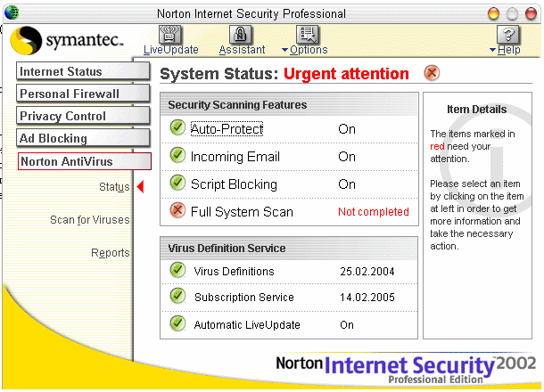Open Scan for Viruses
Viewport: 544px width, 392px height.
click(90, 220)
